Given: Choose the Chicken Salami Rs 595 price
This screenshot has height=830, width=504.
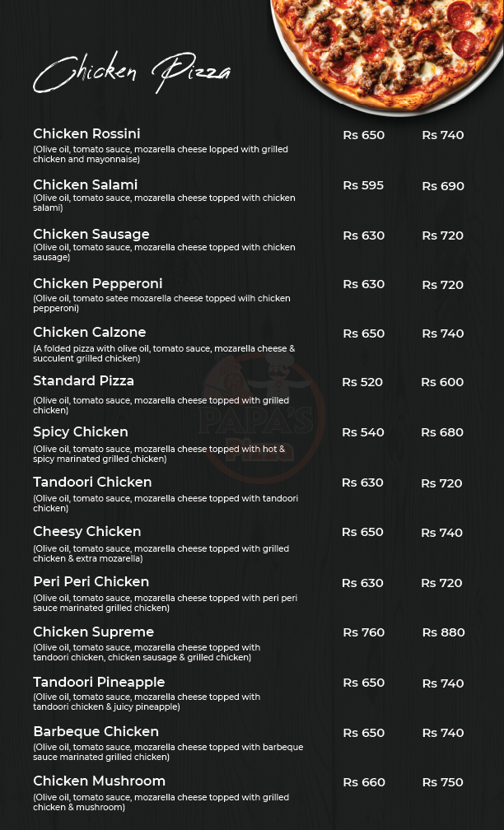Looking at the screenshot, I should pos(363,185).
